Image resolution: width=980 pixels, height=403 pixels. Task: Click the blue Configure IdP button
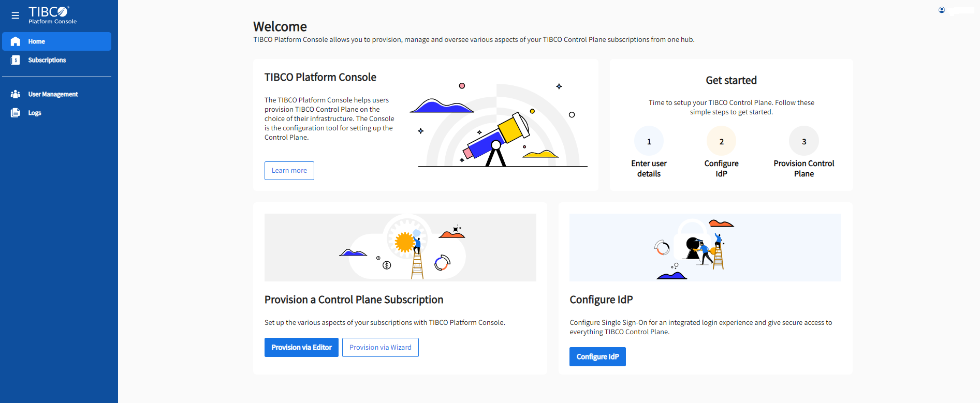pyautogui.click(x=597, y=357)
